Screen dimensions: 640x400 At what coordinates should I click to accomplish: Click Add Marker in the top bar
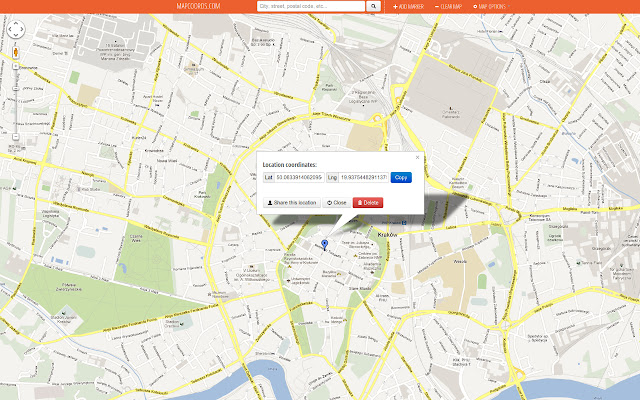pyautogui.click(x=408, y=6)
